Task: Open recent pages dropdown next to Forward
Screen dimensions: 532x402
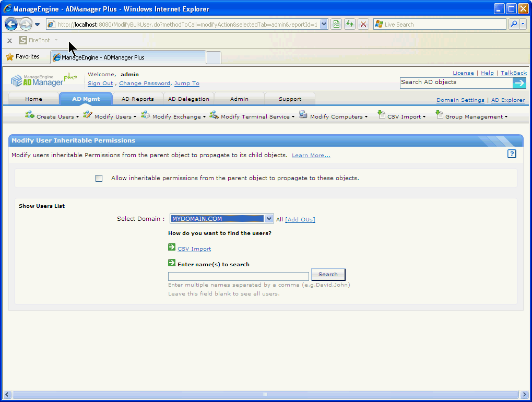Action: pos(37,25)
